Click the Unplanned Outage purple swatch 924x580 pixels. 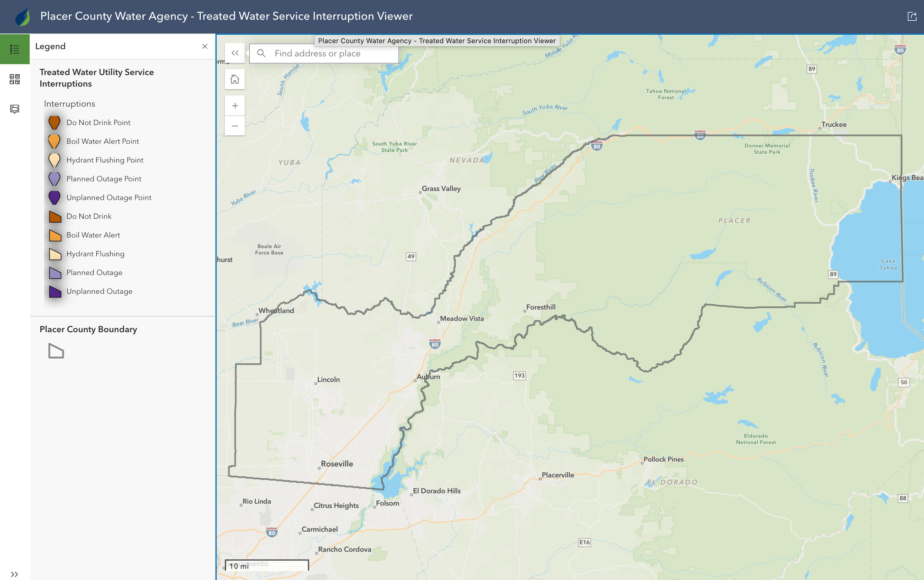point(55,291)
